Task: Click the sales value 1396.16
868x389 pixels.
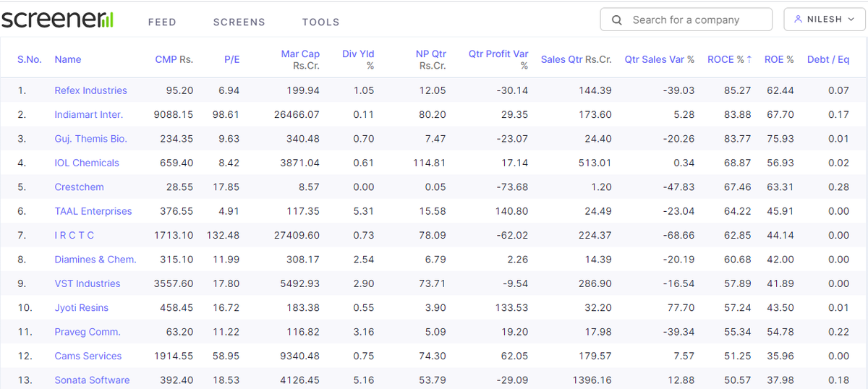Action: [x=592, y=380]
